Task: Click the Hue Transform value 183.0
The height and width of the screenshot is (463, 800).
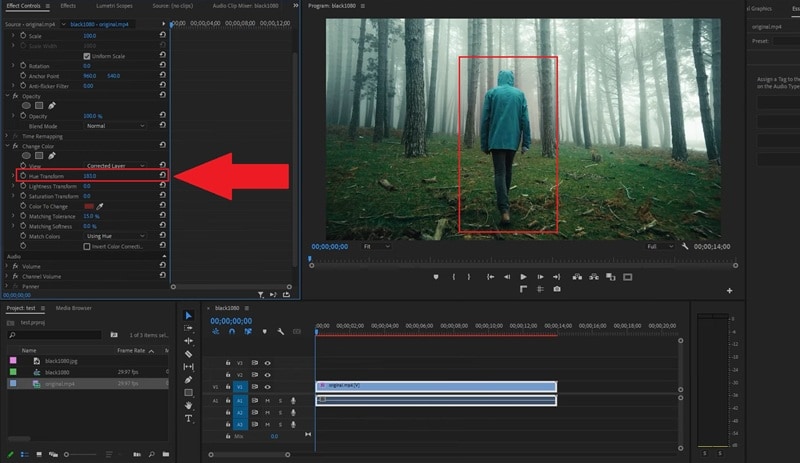Action: tap(89, 176)
